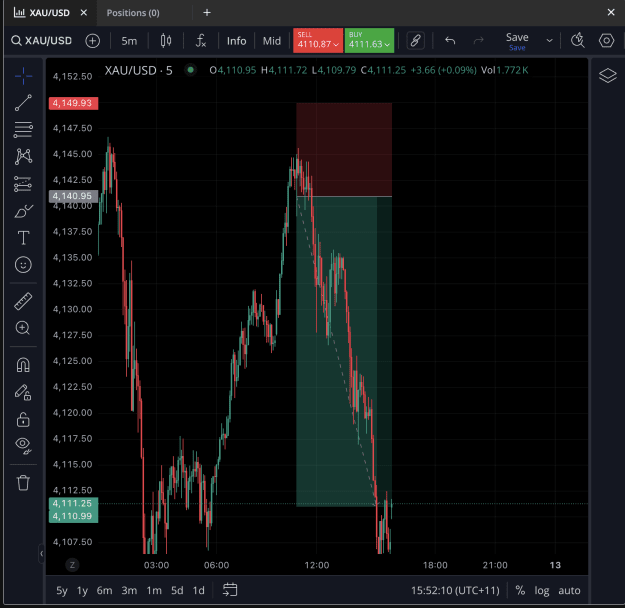Undo the last chart action
The image size is (625, 608).
(x=450, y=41)
